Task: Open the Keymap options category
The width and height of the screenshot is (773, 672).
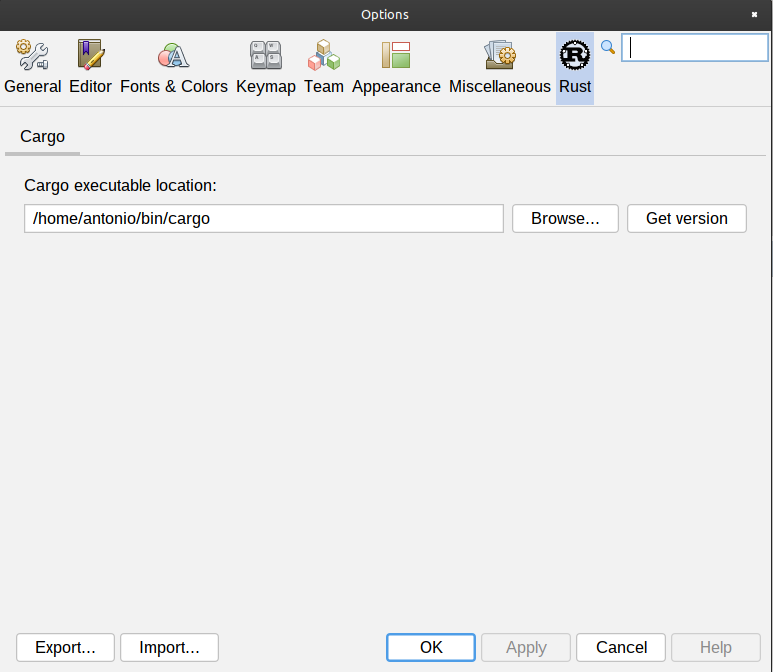Action: pyautogui.click(x=266, y=68)
